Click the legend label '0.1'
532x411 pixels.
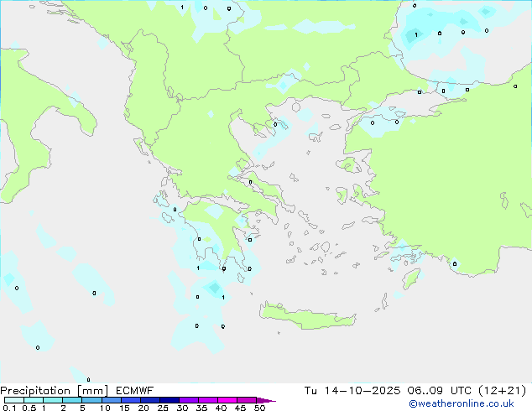pos(9,408)
